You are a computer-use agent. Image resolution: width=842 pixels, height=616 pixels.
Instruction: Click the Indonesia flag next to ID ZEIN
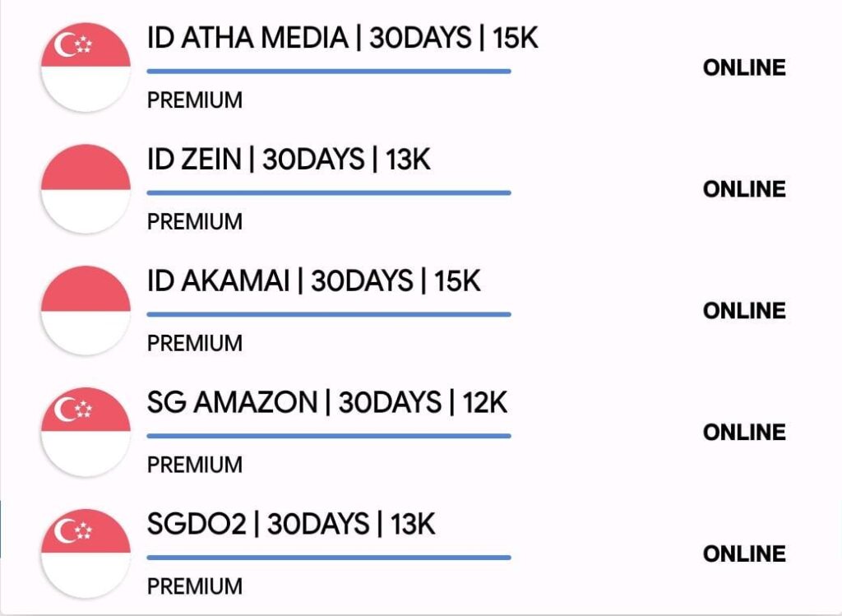click(x=86, y=189)
